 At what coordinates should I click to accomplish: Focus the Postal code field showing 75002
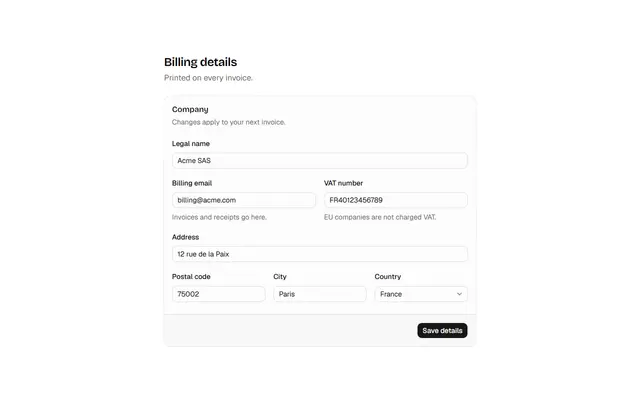pos(218,294)
